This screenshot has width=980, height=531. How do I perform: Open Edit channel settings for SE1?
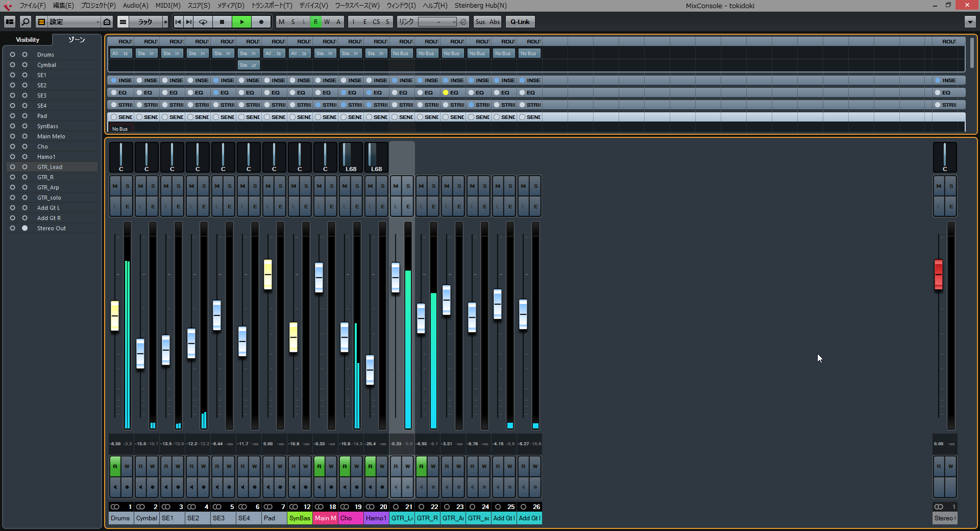pos(178,206)
